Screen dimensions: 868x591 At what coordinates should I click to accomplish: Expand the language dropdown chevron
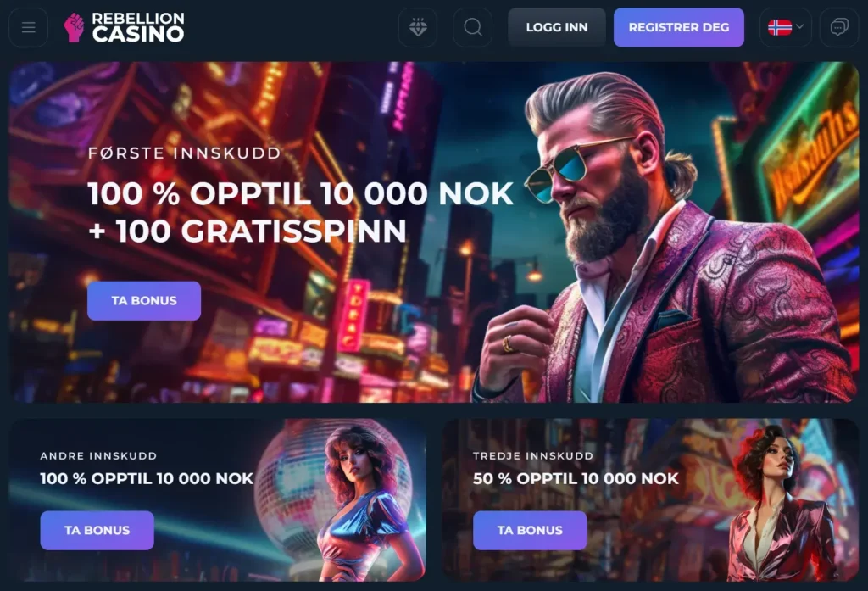(x=800, y=26)
